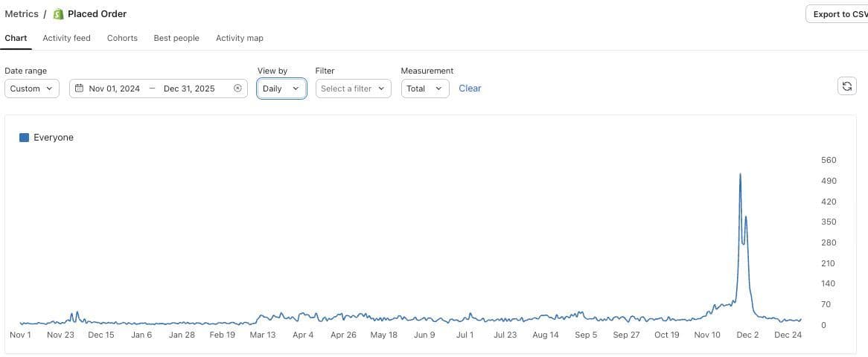Switch to the Activity feed tab
This screenshot has width=868, height=357.
click(x=66, y=38)
